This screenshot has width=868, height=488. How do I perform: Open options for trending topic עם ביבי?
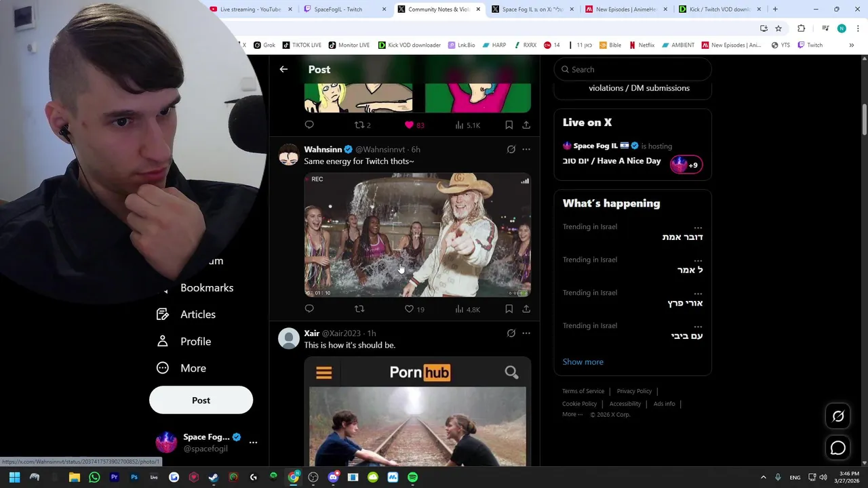698,326
